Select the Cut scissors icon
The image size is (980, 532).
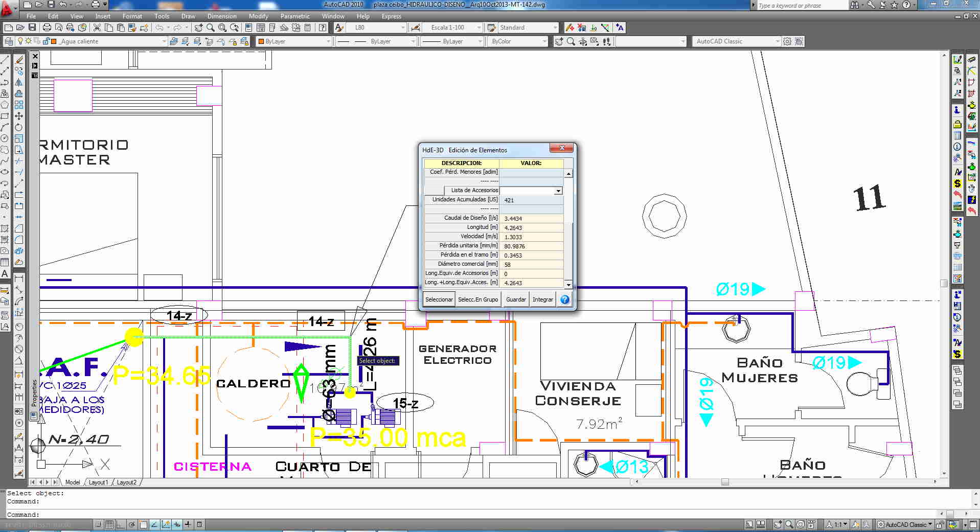(97, 28)
